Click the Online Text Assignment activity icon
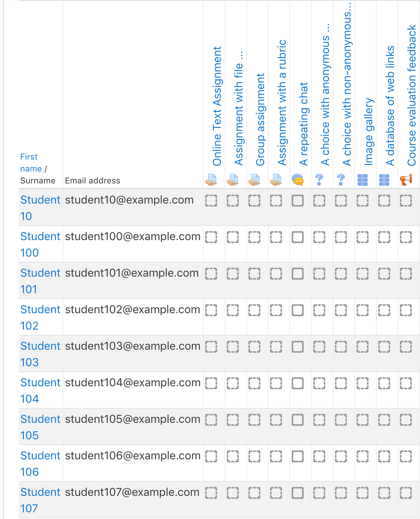The width and height of the screenshot is (420, 519). point(211,180)
